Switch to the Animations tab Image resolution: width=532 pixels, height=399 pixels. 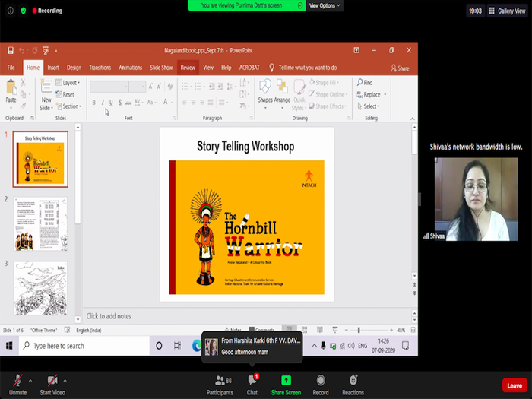click(x=130, y=68)
